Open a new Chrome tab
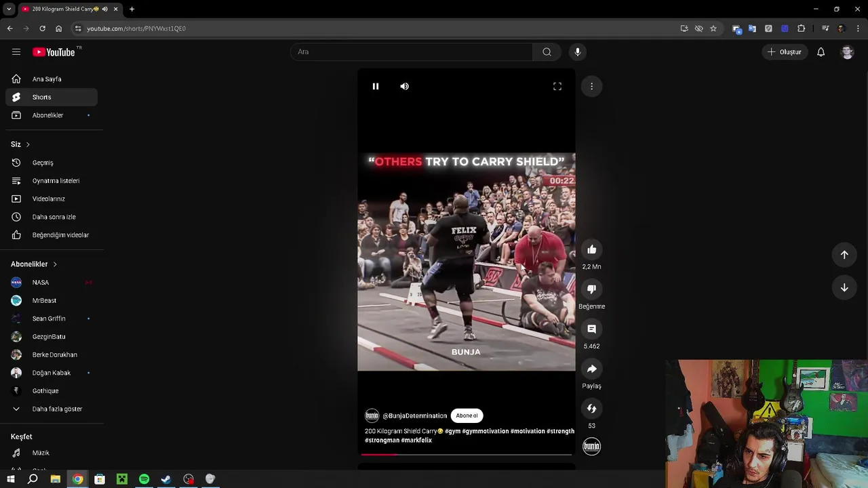The image size is (868, 488). pos(132,9)
